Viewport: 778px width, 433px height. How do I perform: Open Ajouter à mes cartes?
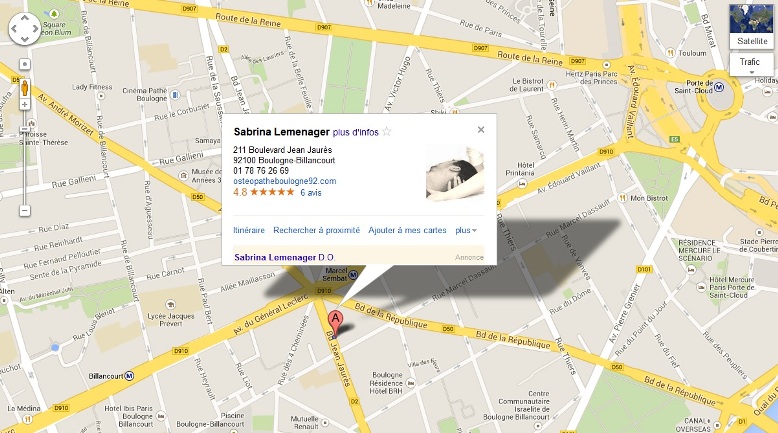pos(407,230)
